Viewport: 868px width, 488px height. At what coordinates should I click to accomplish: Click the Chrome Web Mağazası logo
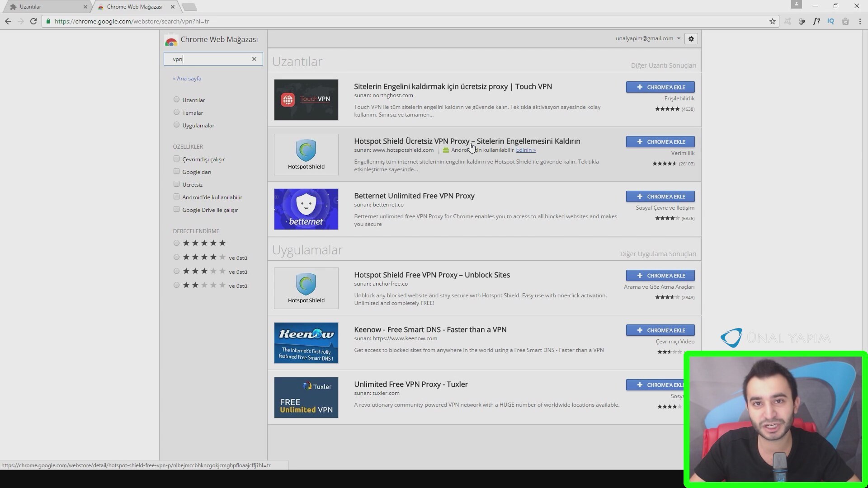pos(171,40)
